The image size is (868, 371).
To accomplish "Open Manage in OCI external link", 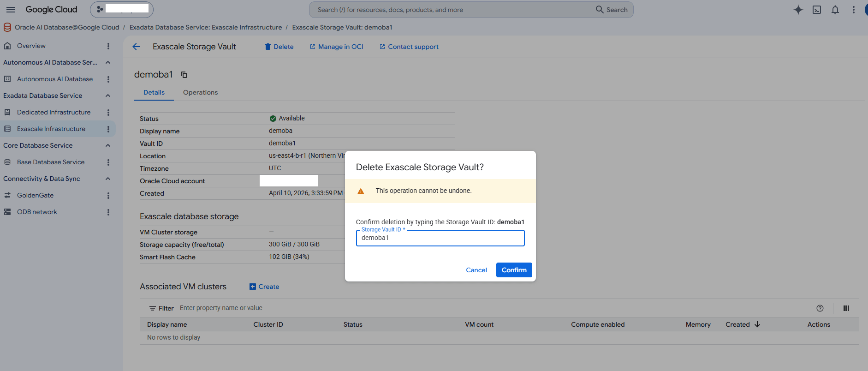I will pos(337,47).
